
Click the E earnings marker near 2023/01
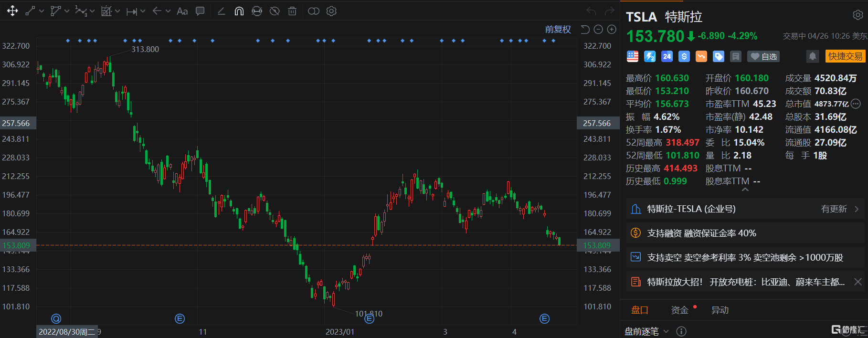369,318
